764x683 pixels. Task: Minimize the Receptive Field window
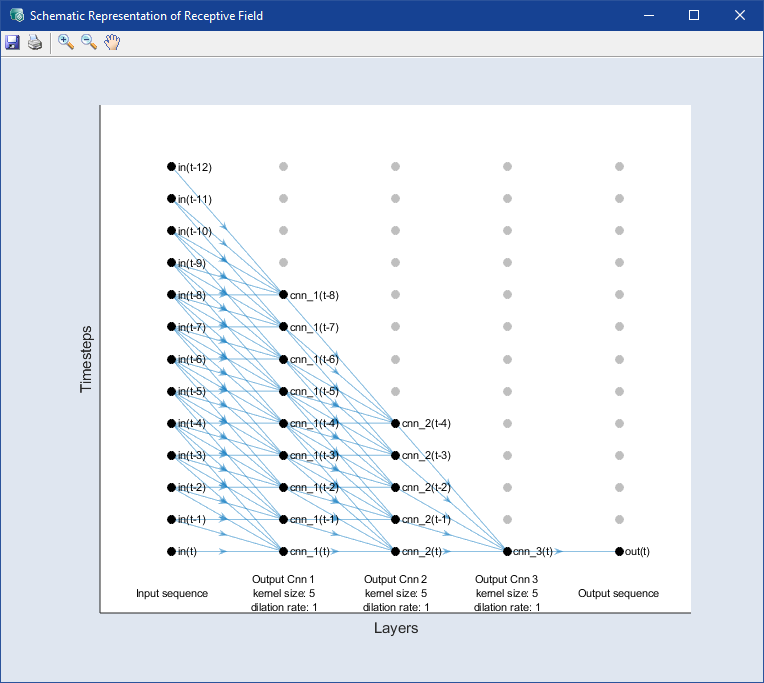click(x=649, y=15)
